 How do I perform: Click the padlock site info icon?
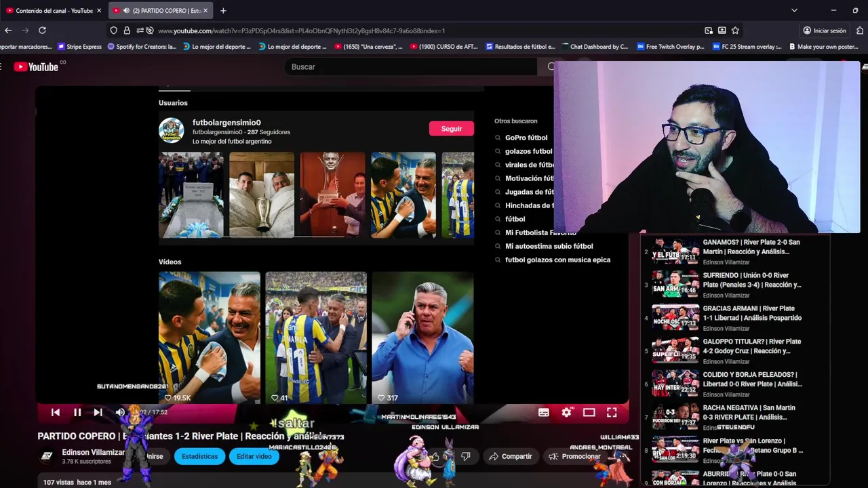[126, 30]
